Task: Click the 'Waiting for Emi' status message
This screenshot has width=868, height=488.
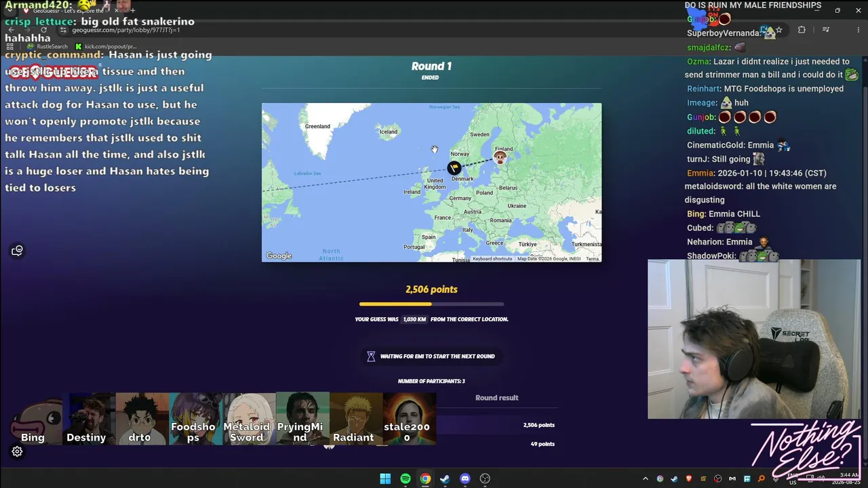Action: (x=431, y=357)
